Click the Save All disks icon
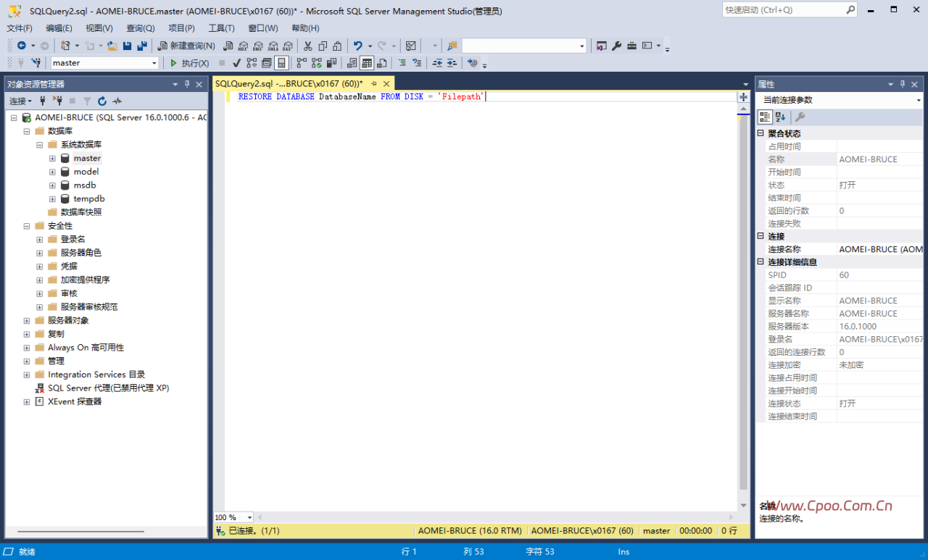928x560 pixels. tap(142, 46)
